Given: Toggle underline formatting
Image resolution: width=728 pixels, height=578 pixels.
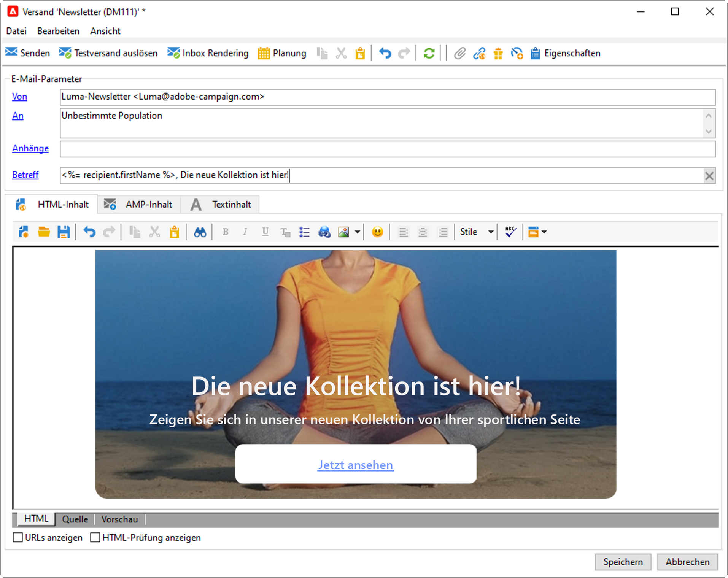Looking at the screenshot, I should click(x=265, y=232).
